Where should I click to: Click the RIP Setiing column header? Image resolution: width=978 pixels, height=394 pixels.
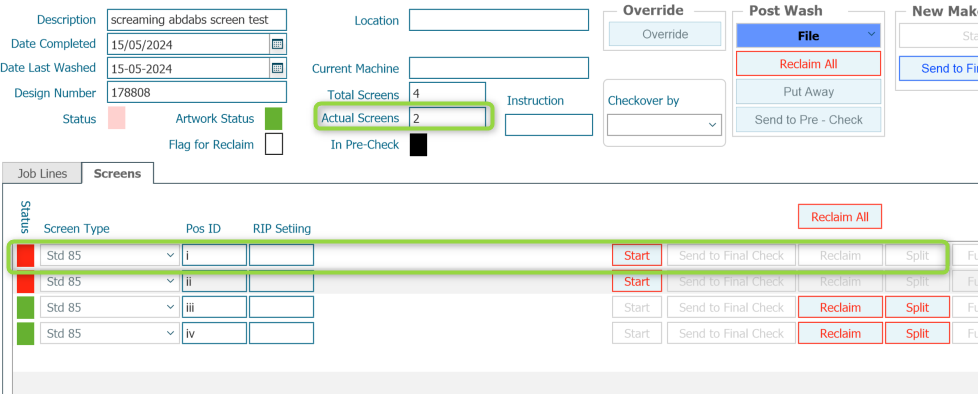pyautogui.click(x=282, y=229)
